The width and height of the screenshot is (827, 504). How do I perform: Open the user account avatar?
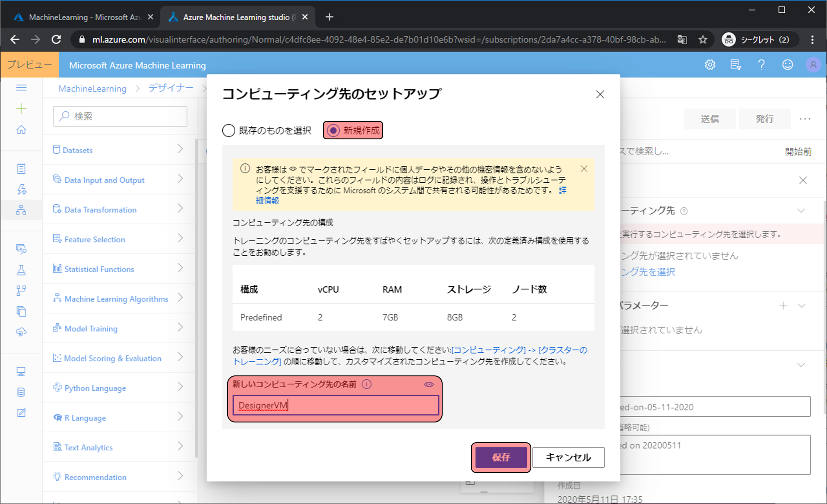pyautogui.click(x=813, y=65)
